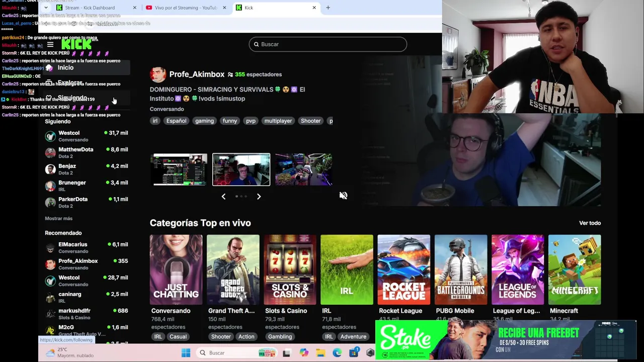Open ElMacarius avatar in Recomendado
Viewport: 644px width, 362px height.
(x=50, y=247)
